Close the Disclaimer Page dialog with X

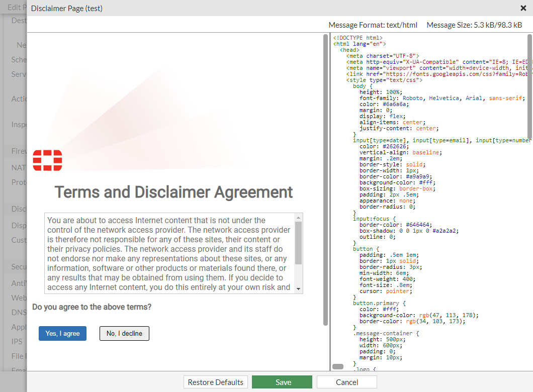coord(523,8)
